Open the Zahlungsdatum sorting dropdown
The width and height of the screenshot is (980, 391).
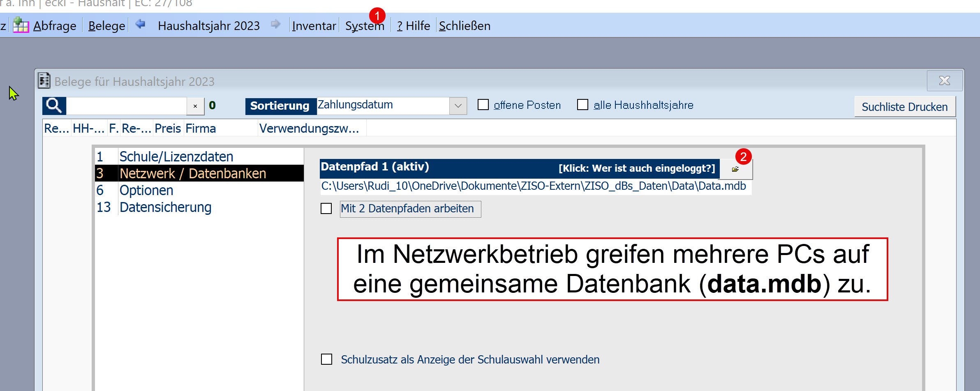(458, 106)
